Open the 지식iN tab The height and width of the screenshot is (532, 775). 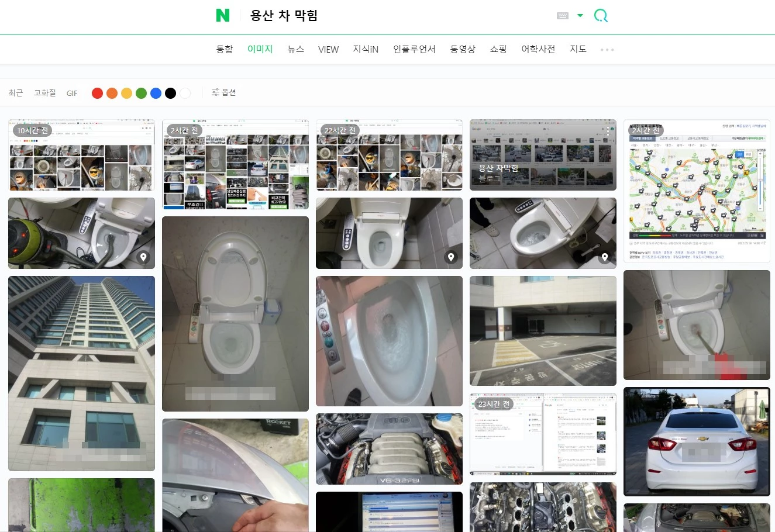365,49
